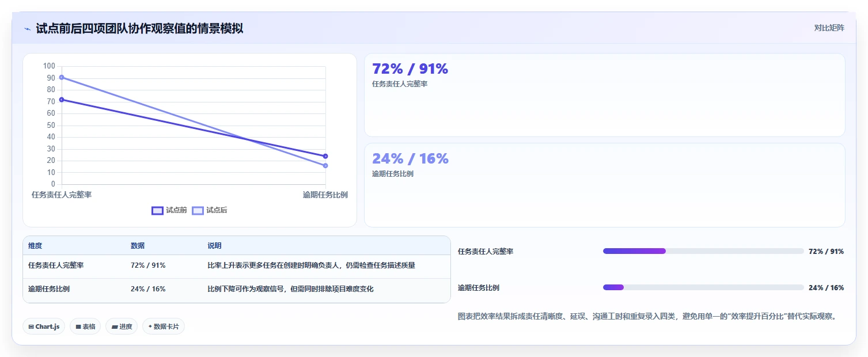Click the description starting 比率上升表示更多任务

click(311, 265)
